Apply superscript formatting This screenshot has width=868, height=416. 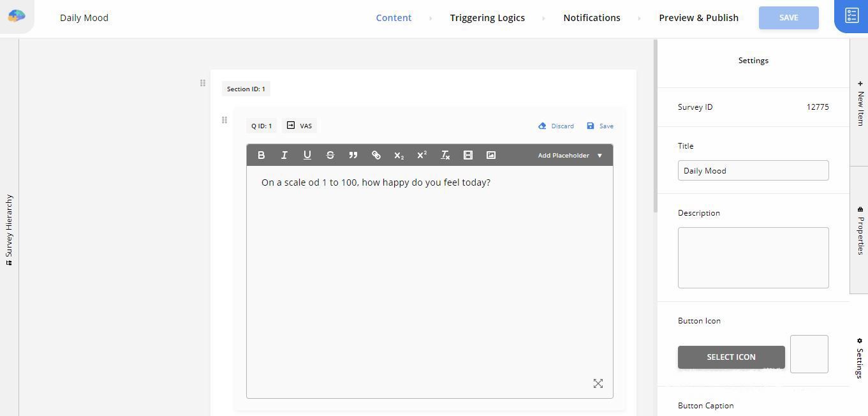(x=422, y=155)
